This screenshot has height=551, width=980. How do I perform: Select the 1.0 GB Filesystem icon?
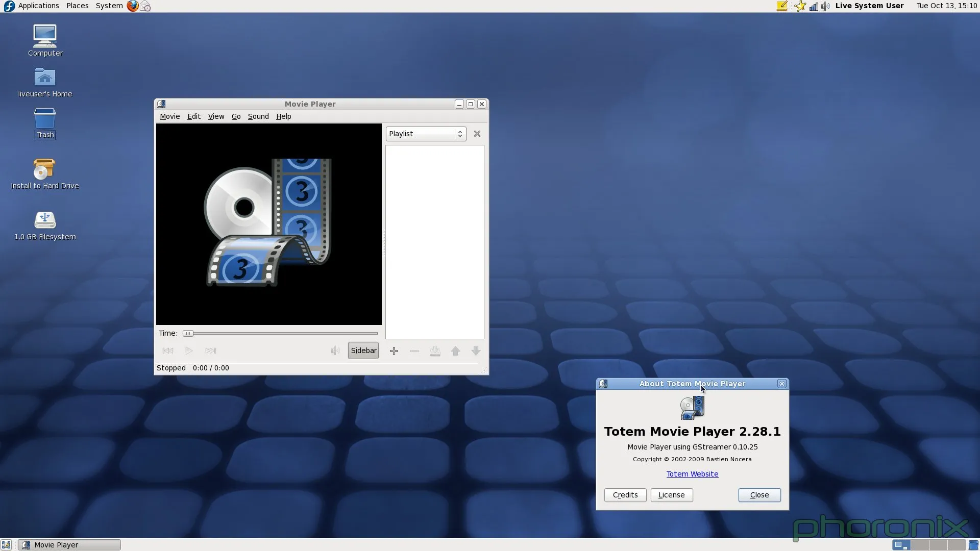45,226
